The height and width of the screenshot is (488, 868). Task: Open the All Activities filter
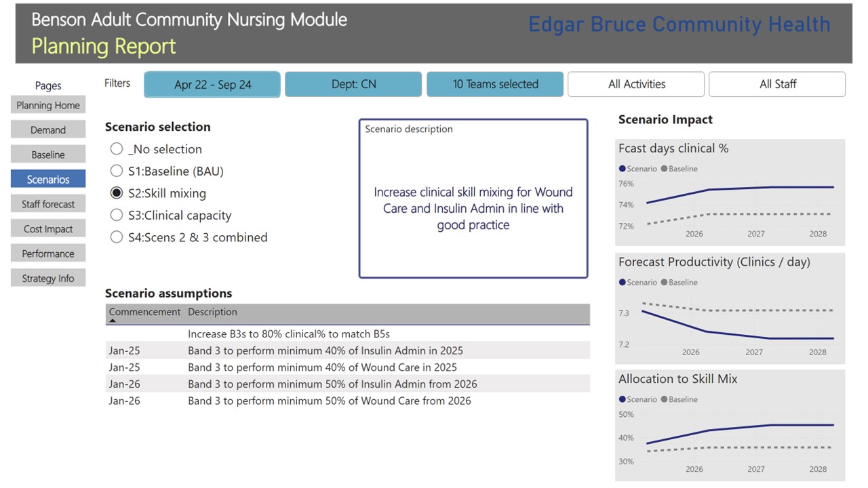(x=636, y=85)
